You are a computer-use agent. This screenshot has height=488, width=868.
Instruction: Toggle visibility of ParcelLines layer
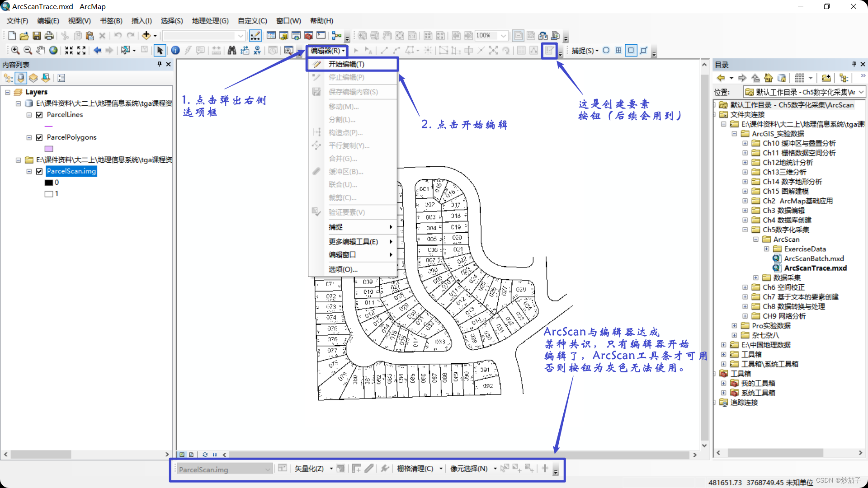pos(39,115)
